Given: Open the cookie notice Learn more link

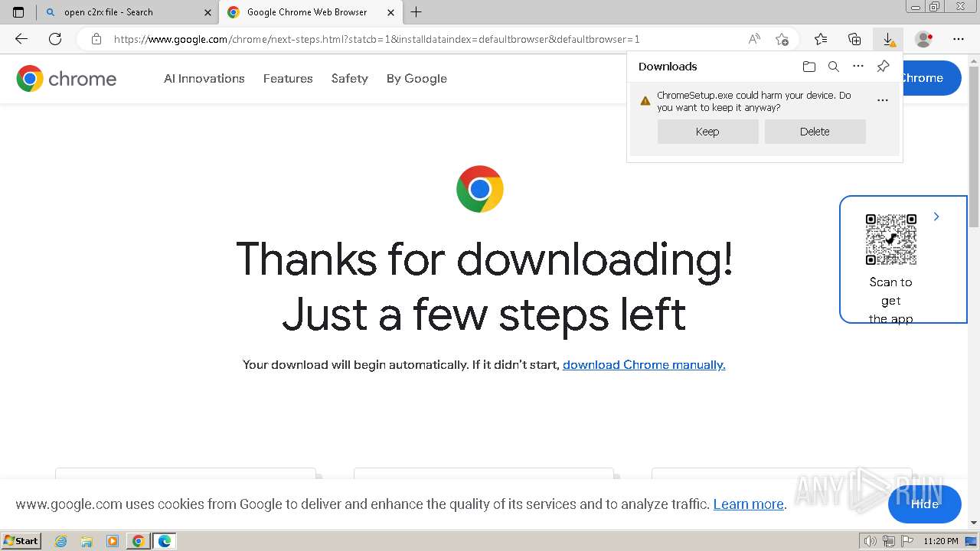Looking at the screenshot, I should click(749, 504).
